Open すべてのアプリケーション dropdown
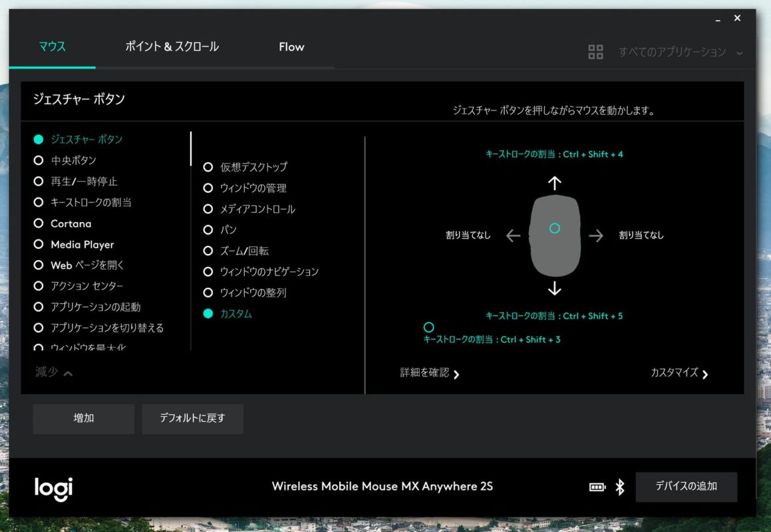Viewport: 771px width, 532px height. pos(681,52)
